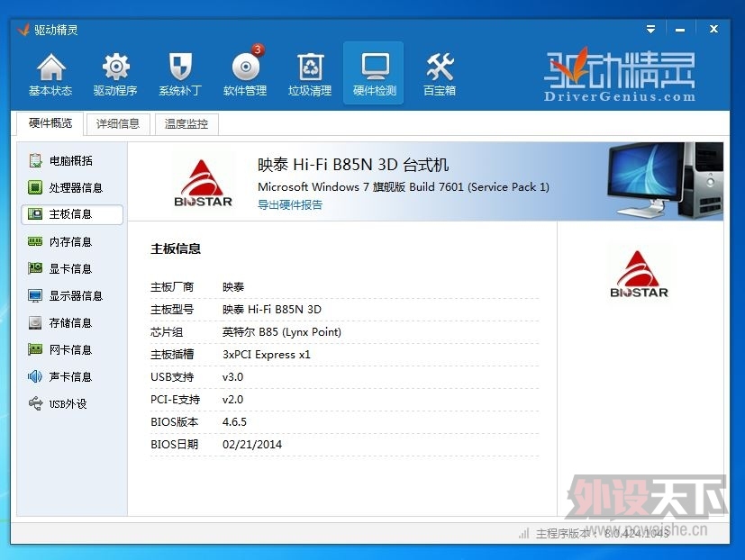
Task: Click the 声卡信息 speaker icon
Action: (35, 376)
